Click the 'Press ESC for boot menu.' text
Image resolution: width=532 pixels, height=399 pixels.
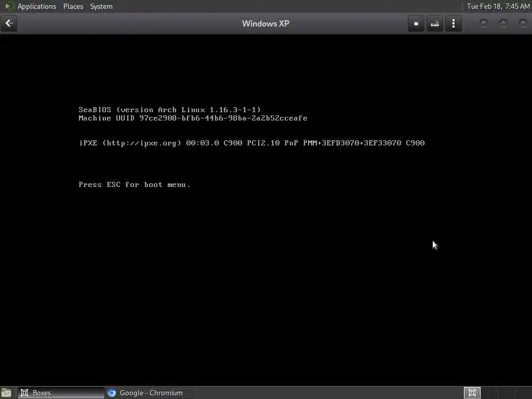click(135, 184)
